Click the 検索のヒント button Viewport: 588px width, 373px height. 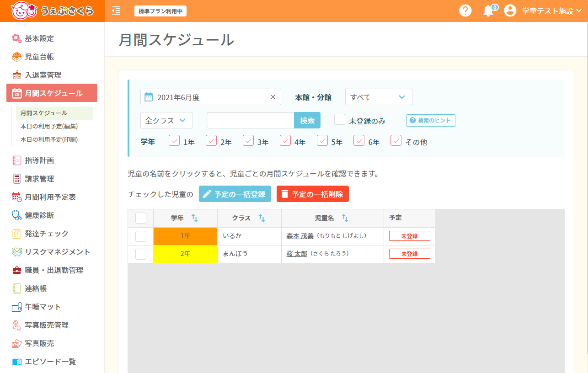click(431, 120)
